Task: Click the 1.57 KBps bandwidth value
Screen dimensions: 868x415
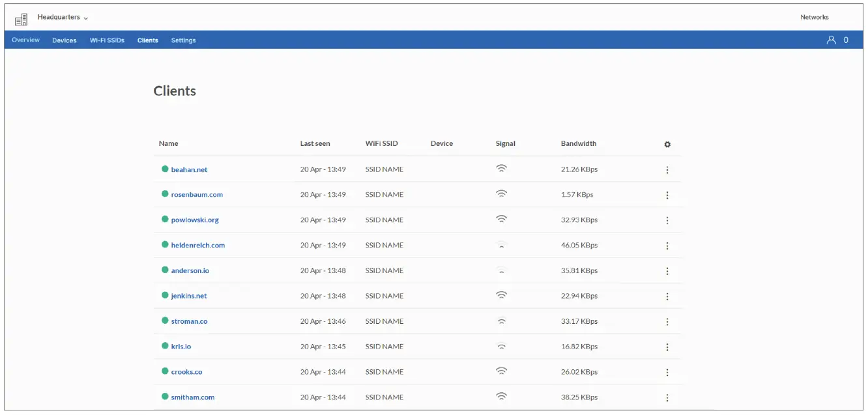Action: (577, 195)
